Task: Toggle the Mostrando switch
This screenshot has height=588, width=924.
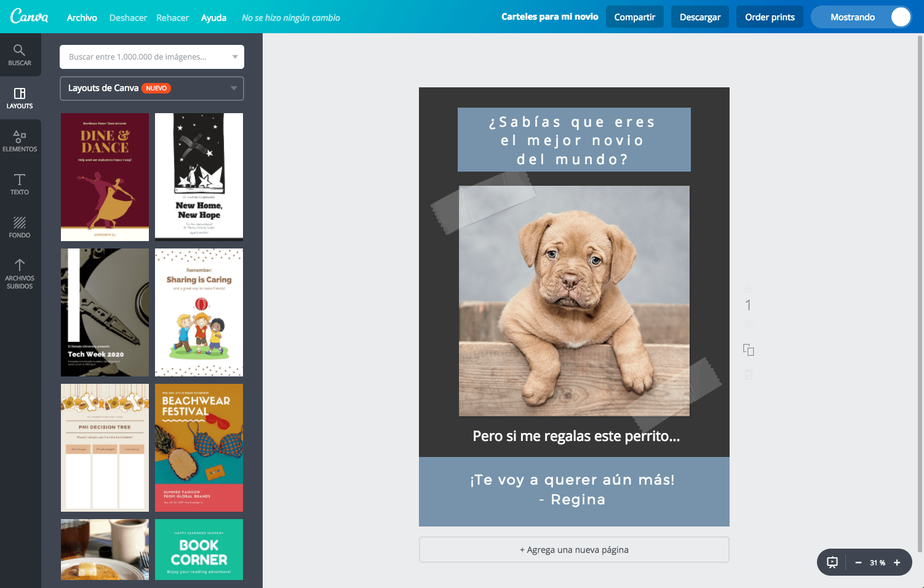Action: coord(900,17)
